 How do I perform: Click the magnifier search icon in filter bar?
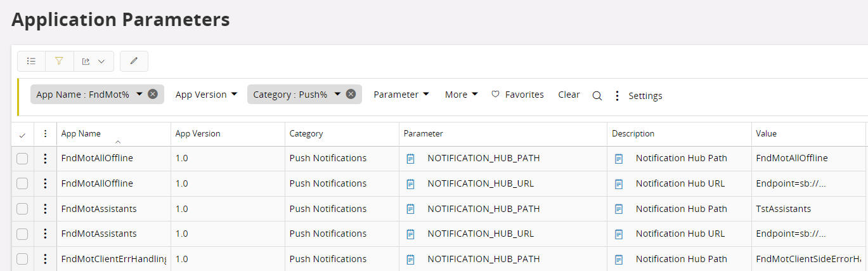(x=597, y=95)
